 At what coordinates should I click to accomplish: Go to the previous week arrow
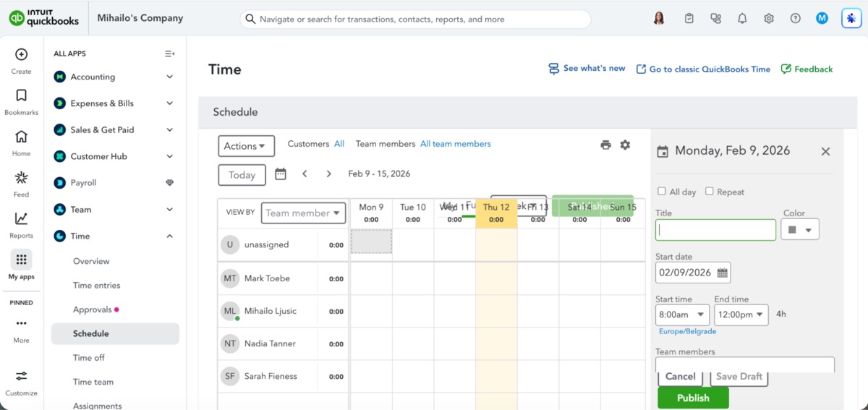(305, 174)
